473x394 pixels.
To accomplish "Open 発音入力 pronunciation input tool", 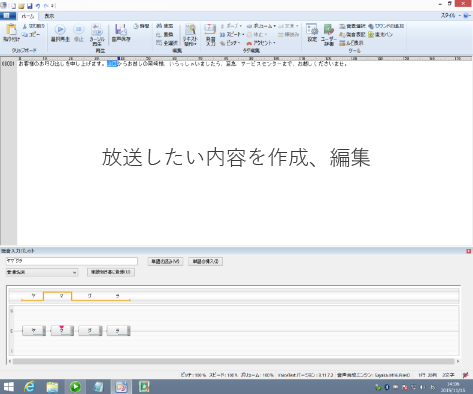I will [210, 34].
